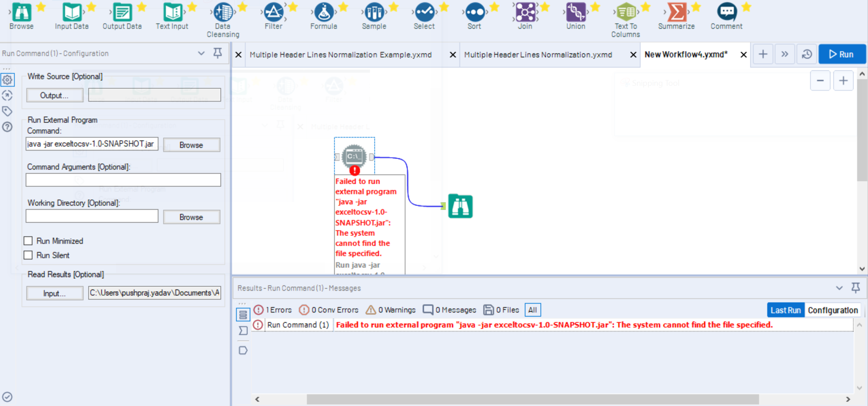The height and width of the screenshot is (406, 868).
Task: Switch to New Workflow4.yxmd tab
Action: (x=686, y=54)
